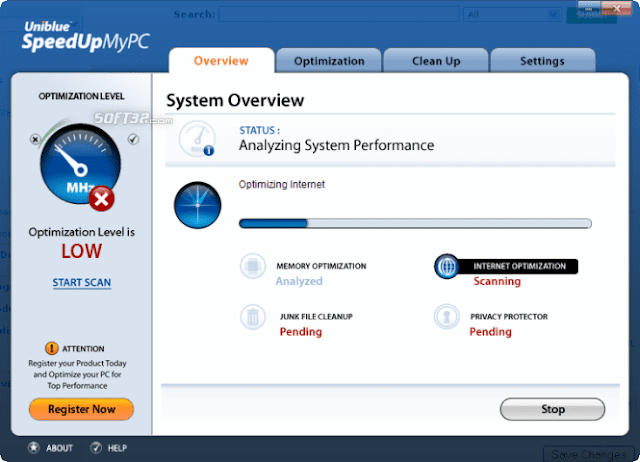640x462 pixels.
Task: Click Save Changes in the background window
Action: click(x=589, y=454)
